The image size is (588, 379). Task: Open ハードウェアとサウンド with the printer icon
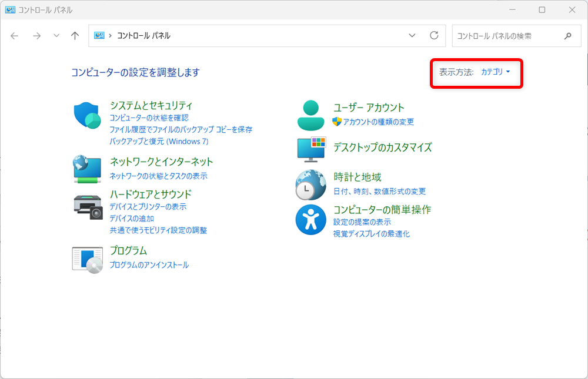(87, 206)
